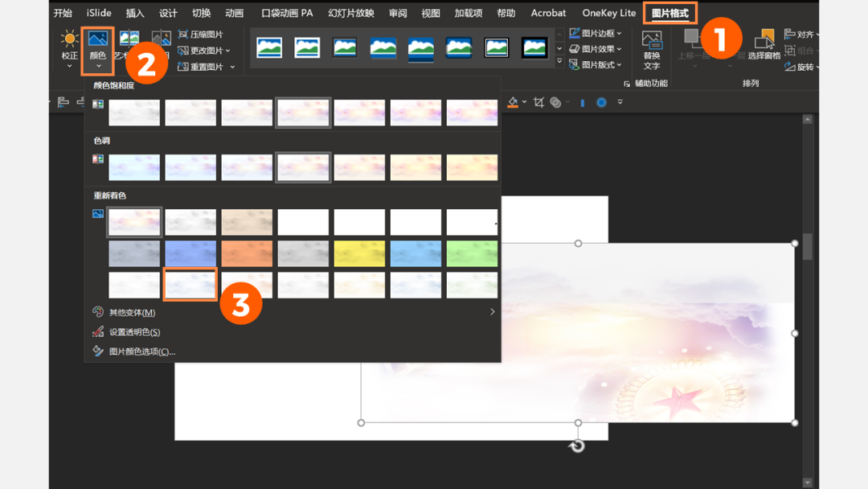Click the 重置图片 reset picture button
This screenshot has height=489, width=868.
point(207,67)
